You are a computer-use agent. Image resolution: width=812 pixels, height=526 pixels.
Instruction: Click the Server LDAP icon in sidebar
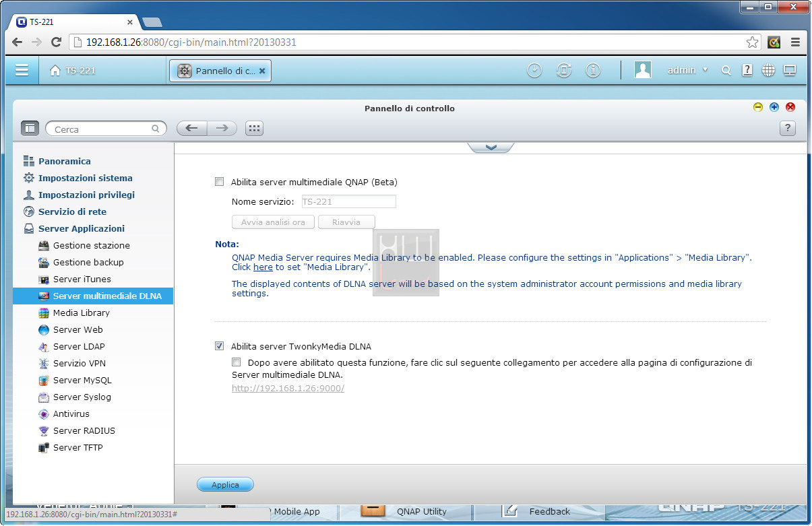pos(44,347)
